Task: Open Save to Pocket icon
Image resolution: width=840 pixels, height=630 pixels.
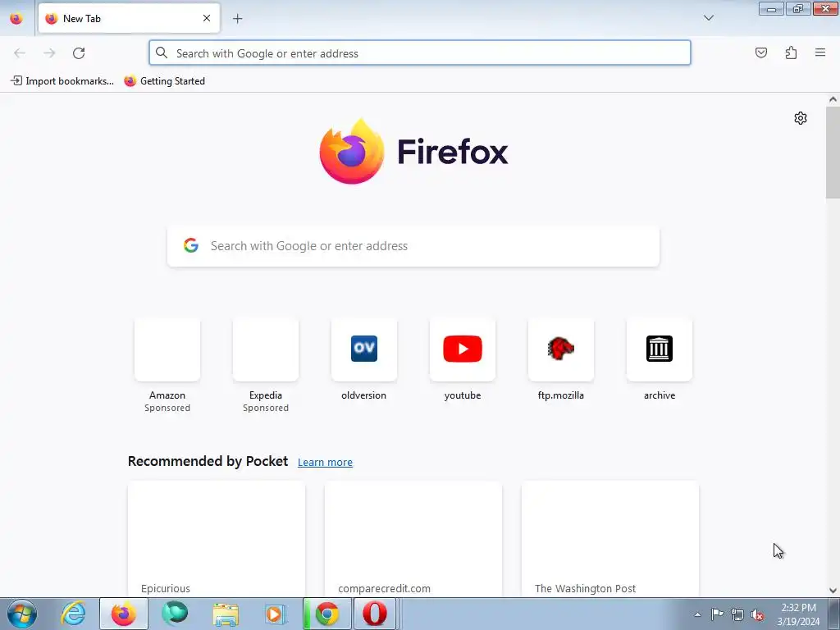Action: pos(760,52)
